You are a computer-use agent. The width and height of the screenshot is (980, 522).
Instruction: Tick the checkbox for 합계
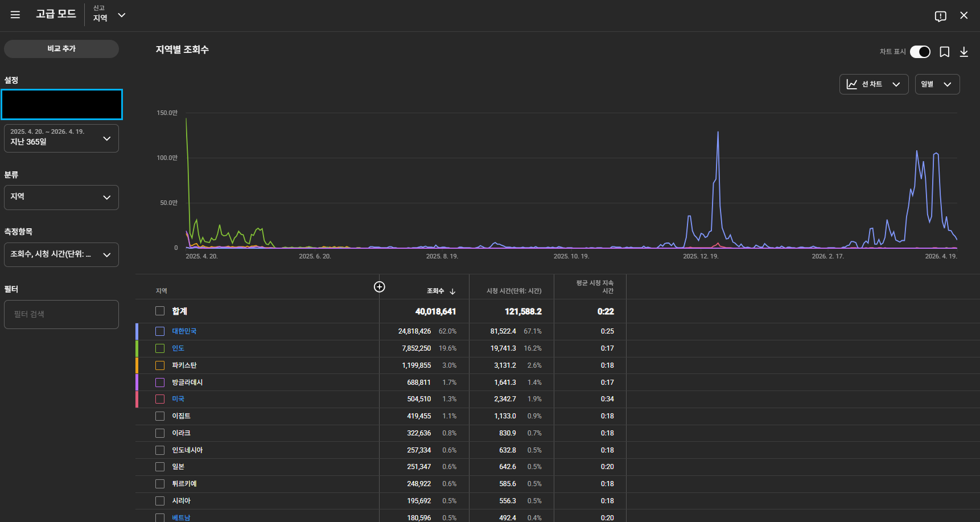click(160, 311)
